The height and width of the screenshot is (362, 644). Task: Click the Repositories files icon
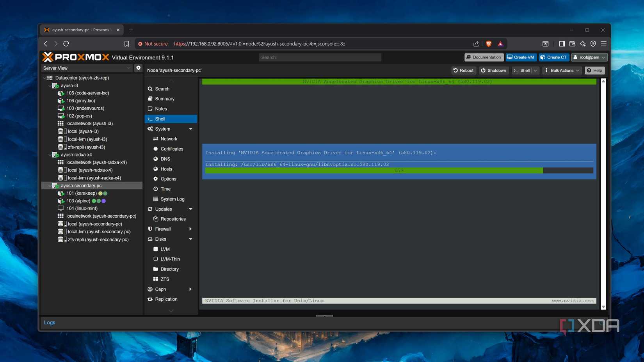tap(155, 219)
